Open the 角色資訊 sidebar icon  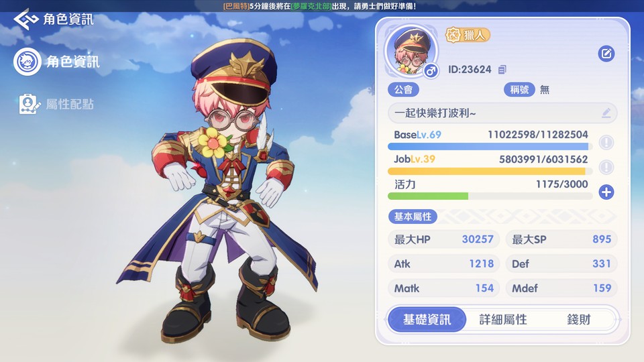(x=27, y=62)
